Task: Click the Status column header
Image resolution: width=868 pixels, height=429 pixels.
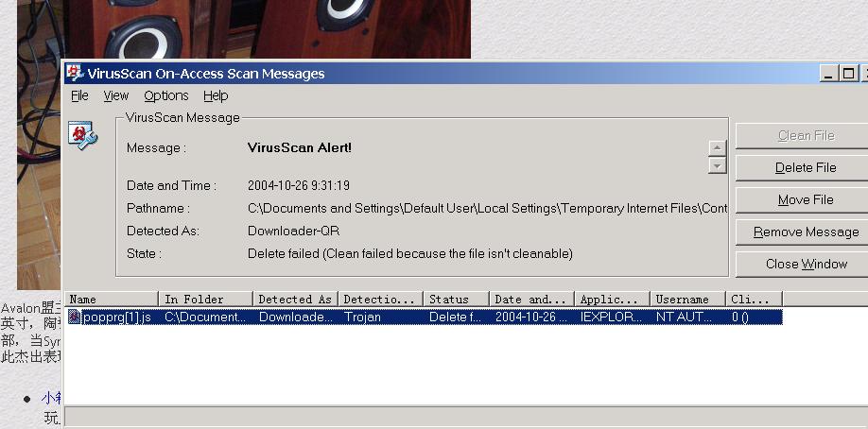Action: pos(456,300)
